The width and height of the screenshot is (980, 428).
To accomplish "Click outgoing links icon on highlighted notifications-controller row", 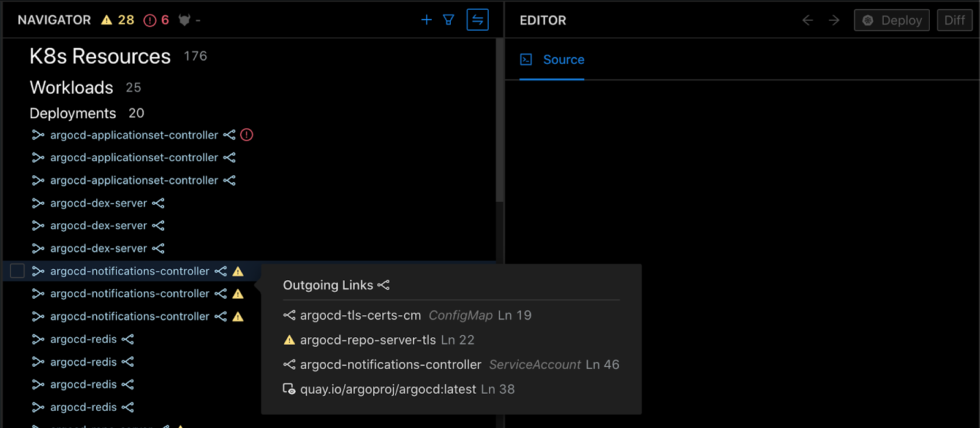I will click(x=221, y=271).
